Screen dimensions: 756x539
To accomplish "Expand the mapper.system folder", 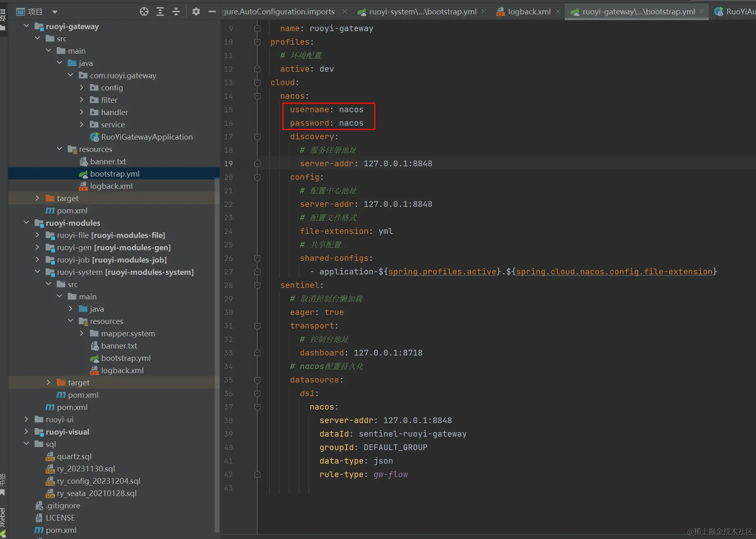I will (x=81, y=333).
